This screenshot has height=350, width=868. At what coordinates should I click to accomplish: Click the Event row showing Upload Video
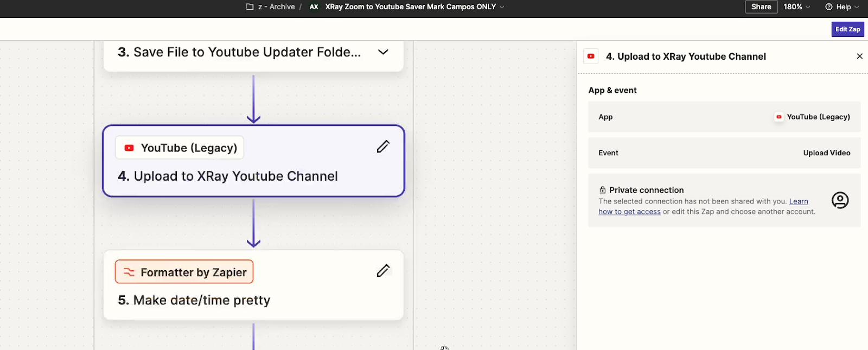coord(724,153)
